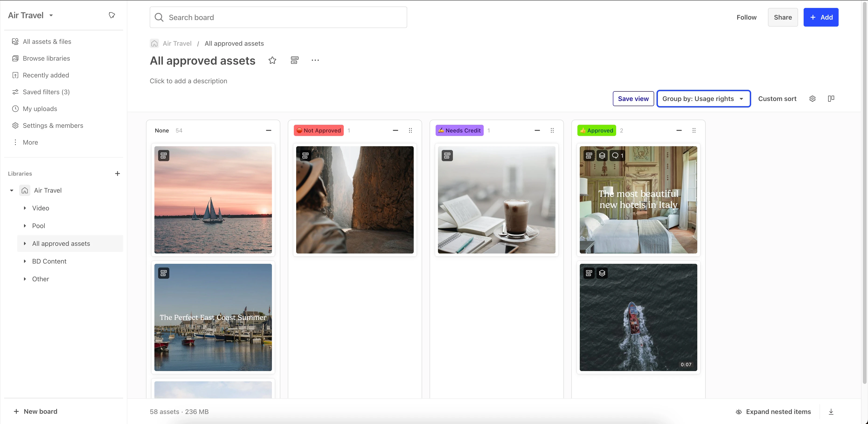Switch to the Recently added section

coord(46,75)
